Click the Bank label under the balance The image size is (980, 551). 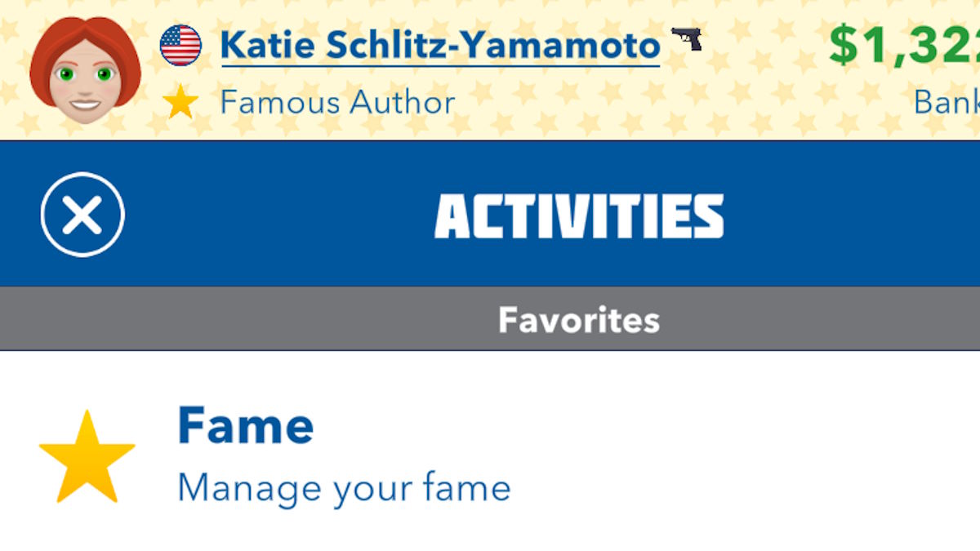point(946,102)
